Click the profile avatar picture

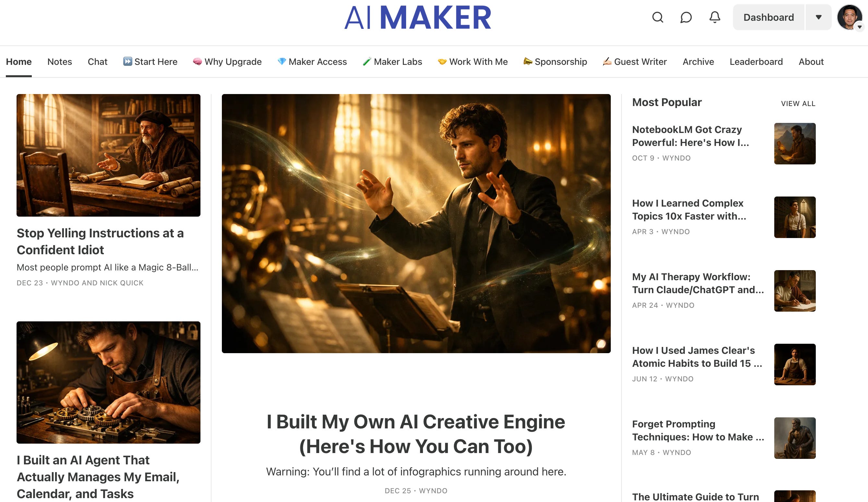coord(849,17)
